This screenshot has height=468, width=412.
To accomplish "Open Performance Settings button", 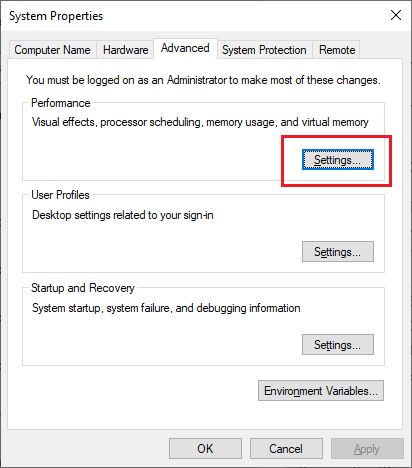I will [x=338, y=160].
